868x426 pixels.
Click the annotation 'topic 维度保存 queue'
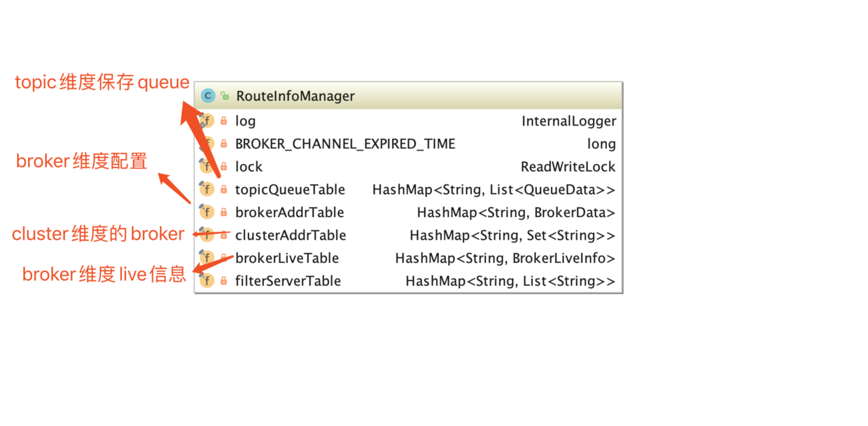[101, 82]
